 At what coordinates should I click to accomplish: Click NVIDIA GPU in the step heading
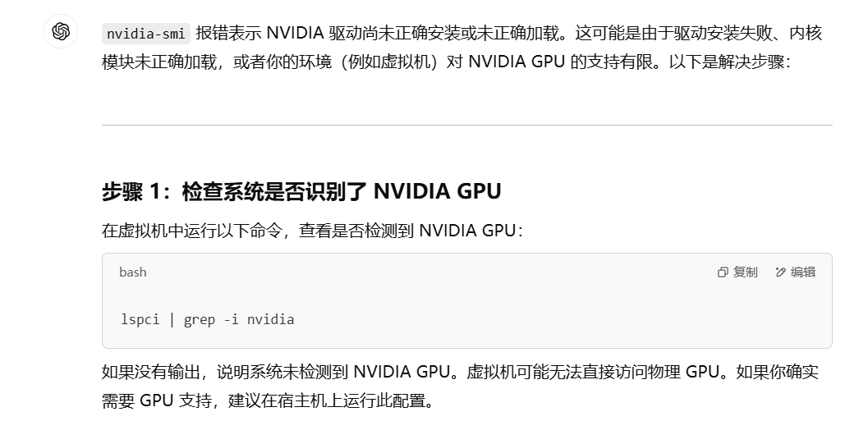click(437, 192)
